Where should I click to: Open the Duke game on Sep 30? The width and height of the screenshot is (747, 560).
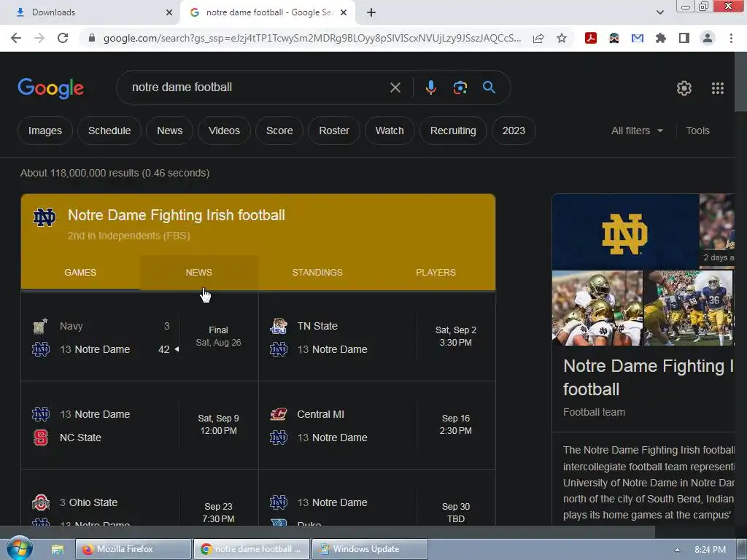pyautogui.click(x=377, y=497)
